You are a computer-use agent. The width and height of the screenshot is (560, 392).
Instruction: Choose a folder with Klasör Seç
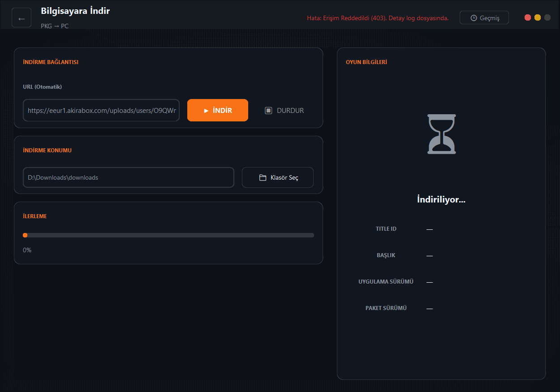point(278,177)
